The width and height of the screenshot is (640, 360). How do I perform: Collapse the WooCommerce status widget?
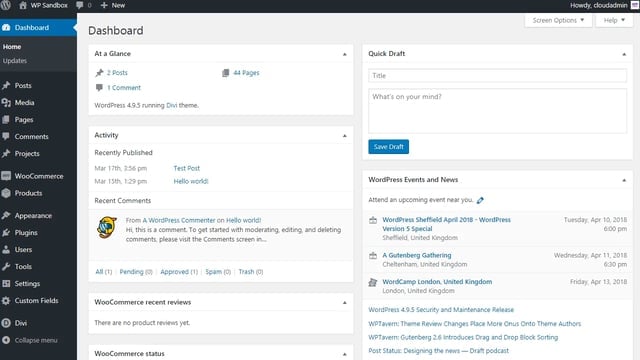coord(345,354)
